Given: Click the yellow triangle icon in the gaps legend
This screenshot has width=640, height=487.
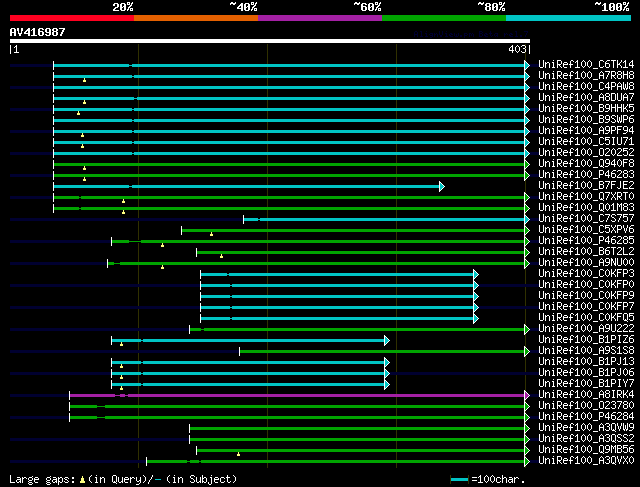Looking at the screenshot, I should tap(82, 480).
